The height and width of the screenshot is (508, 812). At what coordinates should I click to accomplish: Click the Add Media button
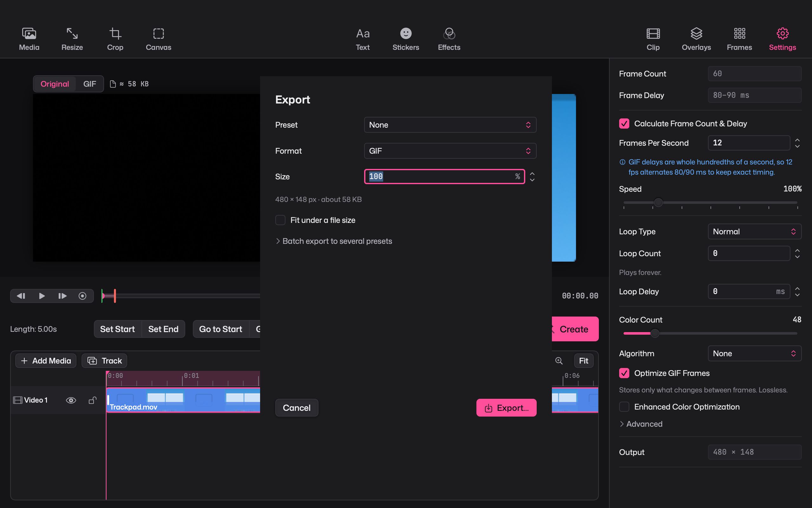click(46, 360)
